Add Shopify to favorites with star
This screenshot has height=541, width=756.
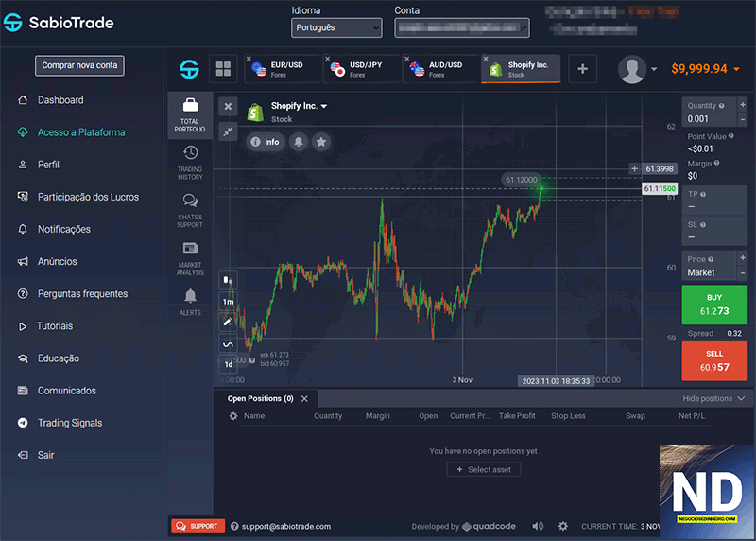click(x=321, y=142)
